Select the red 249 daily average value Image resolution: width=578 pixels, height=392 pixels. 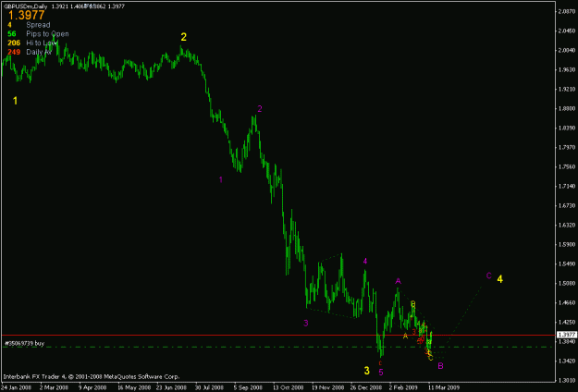14,53
